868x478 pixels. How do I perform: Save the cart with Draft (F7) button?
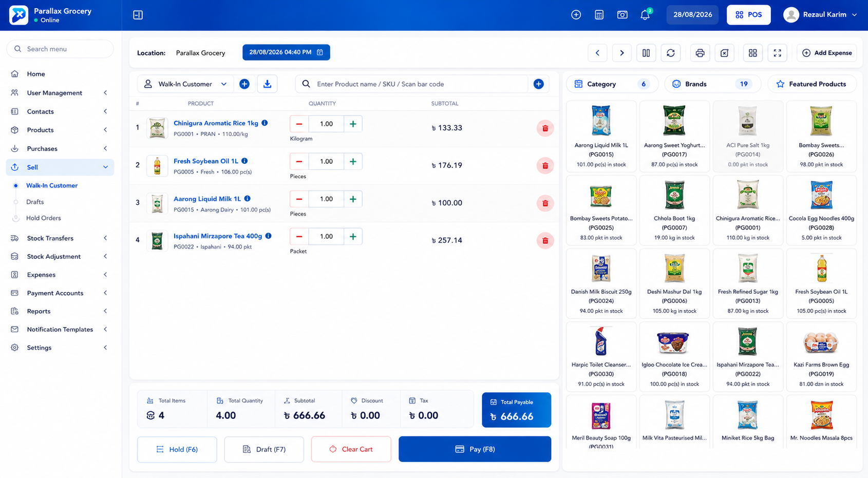tap(264, 449)
